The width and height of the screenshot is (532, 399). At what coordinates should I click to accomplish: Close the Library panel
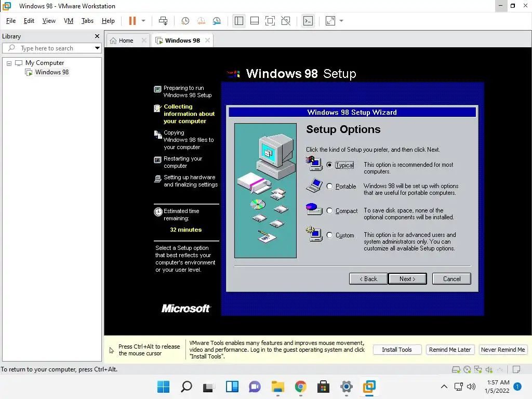[97, 36]
